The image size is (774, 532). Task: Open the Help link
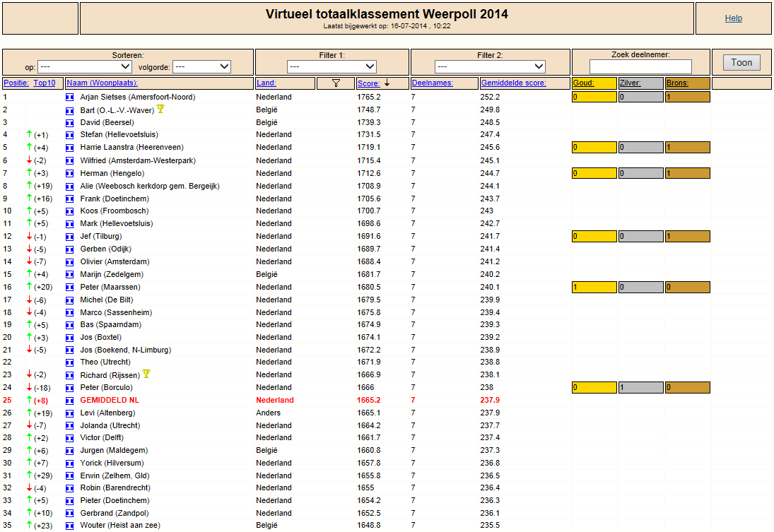[734, 18]
